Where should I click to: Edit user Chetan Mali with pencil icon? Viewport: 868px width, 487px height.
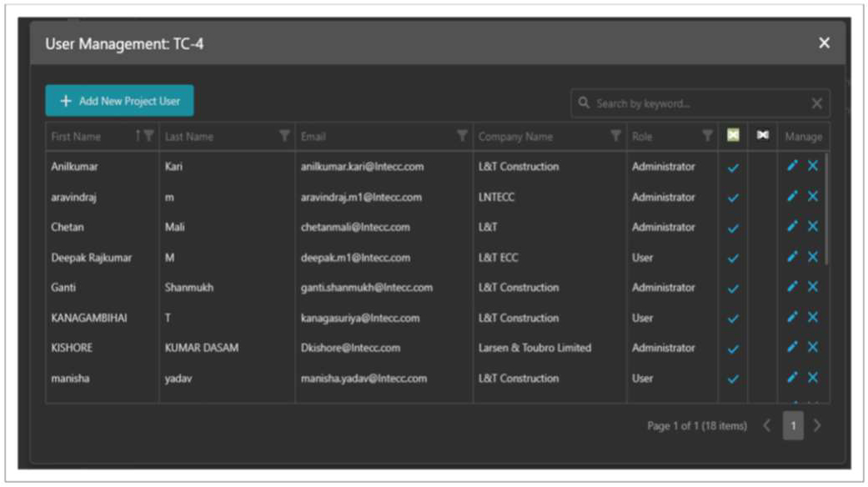click(x=792, y=227)
